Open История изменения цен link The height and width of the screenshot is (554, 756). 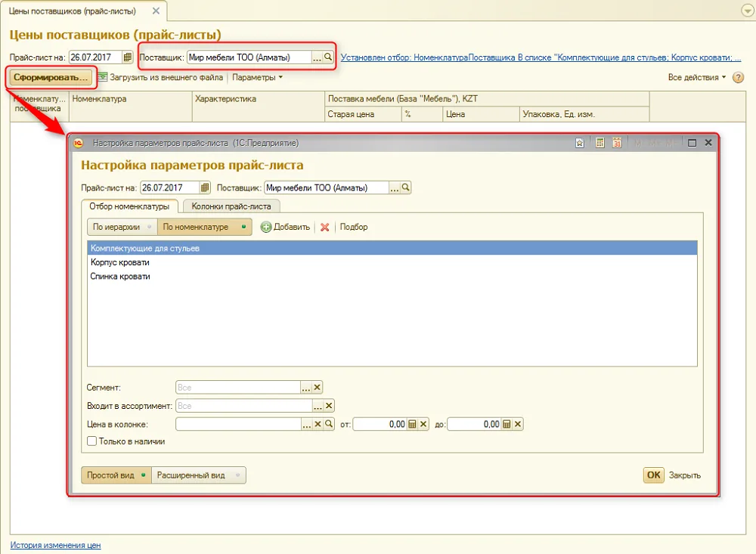[x=55, y=546]
